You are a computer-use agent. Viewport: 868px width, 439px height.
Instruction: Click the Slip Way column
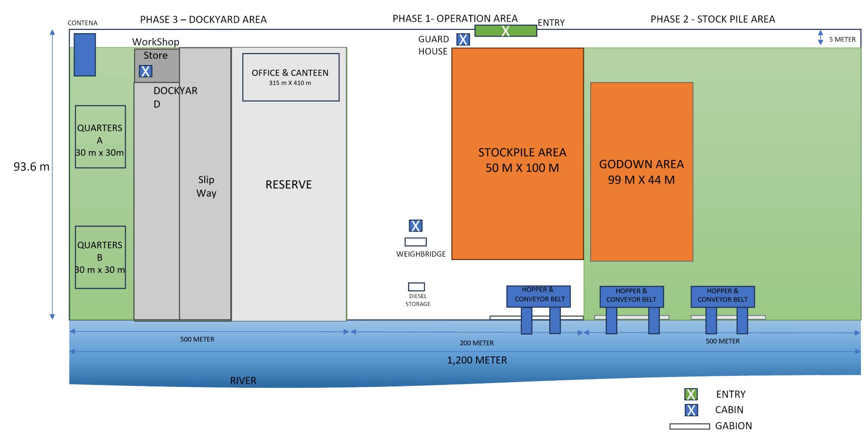click(x=206, y=186)
